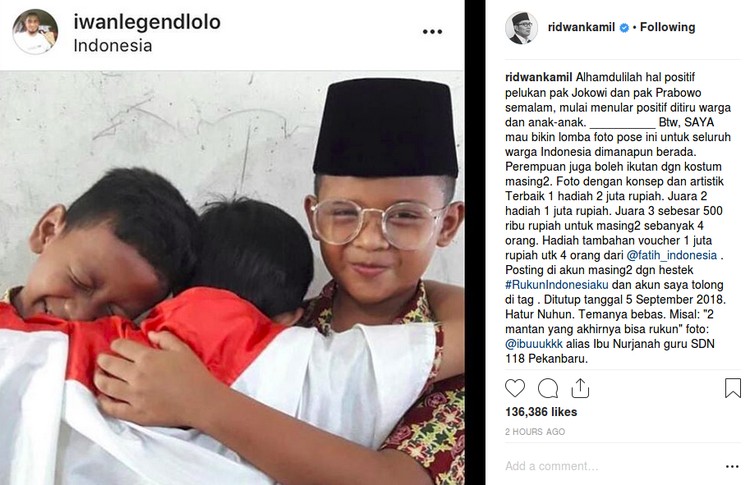750x485 pixels.
Task: Open ridwankamil username in post header
Action: coord(581,27)
